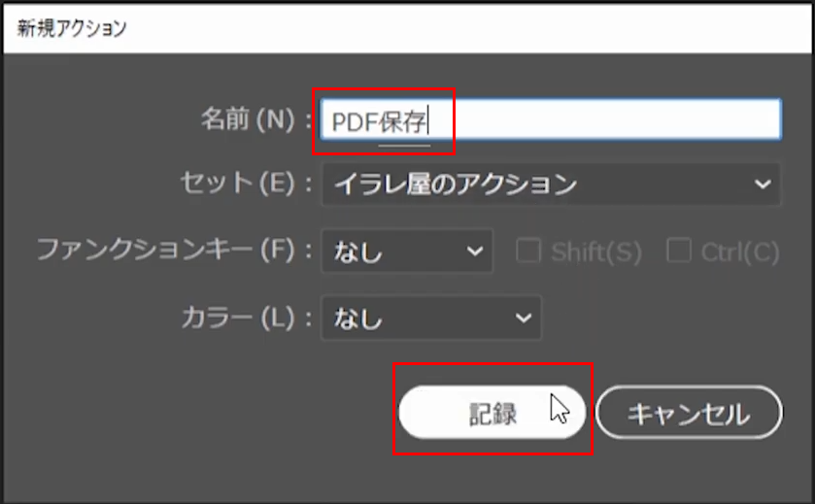Click the empty right side of the 名前 field
The width and height of the screenshot is (815, 504).
click(622, 121)
